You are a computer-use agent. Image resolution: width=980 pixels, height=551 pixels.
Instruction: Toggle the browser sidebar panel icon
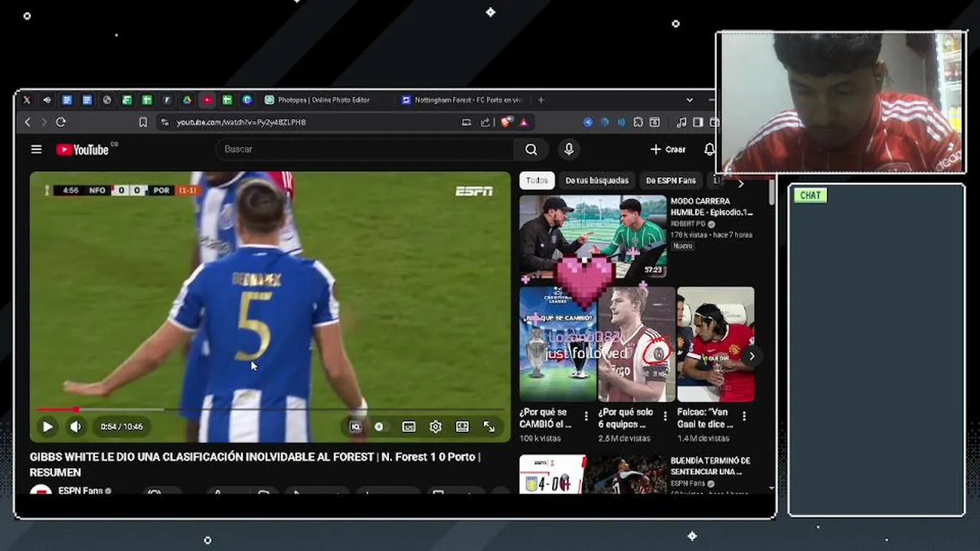[x=697, y=122]
